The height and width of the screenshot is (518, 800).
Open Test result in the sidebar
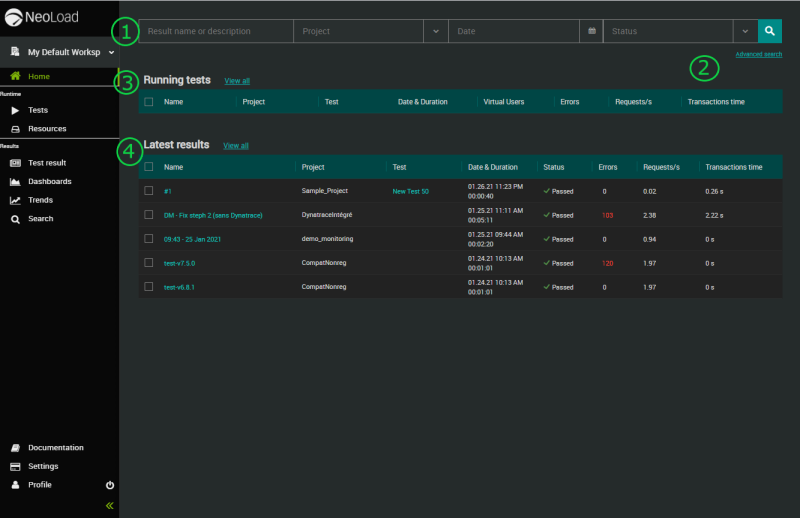tap(46, 162)
